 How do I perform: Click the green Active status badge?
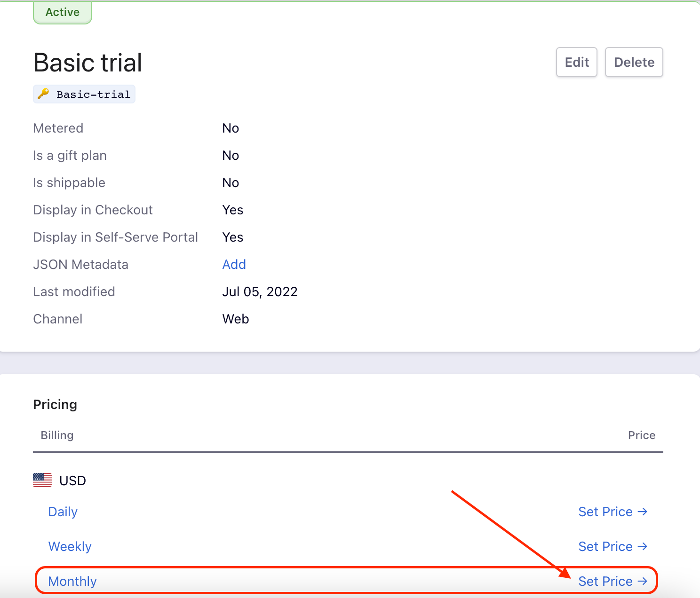tap(63, 12)
